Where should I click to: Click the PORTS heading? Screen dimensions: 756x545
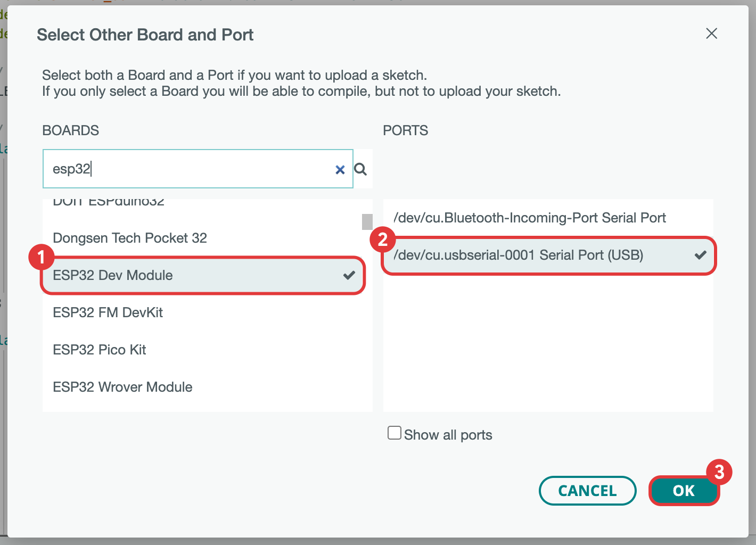[x=405, y=130]
